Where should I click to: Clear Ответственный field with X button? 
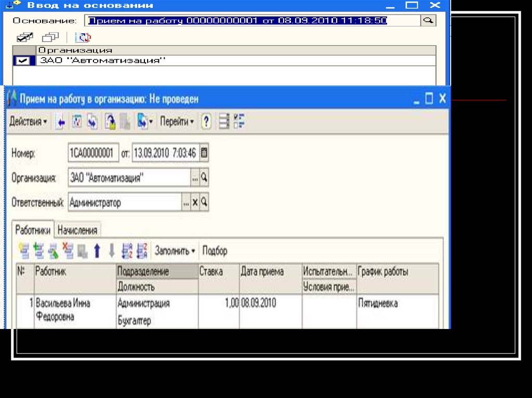[x=195, y=202]
